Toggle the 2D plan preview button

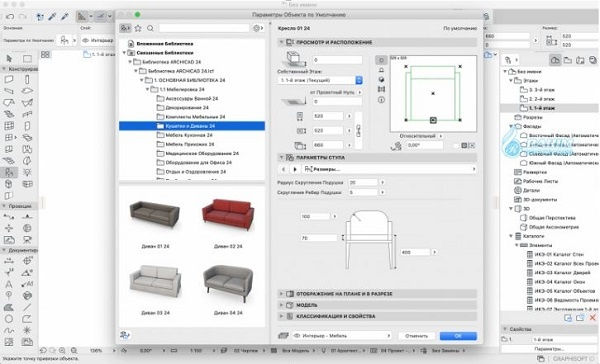tap(381, 60)
